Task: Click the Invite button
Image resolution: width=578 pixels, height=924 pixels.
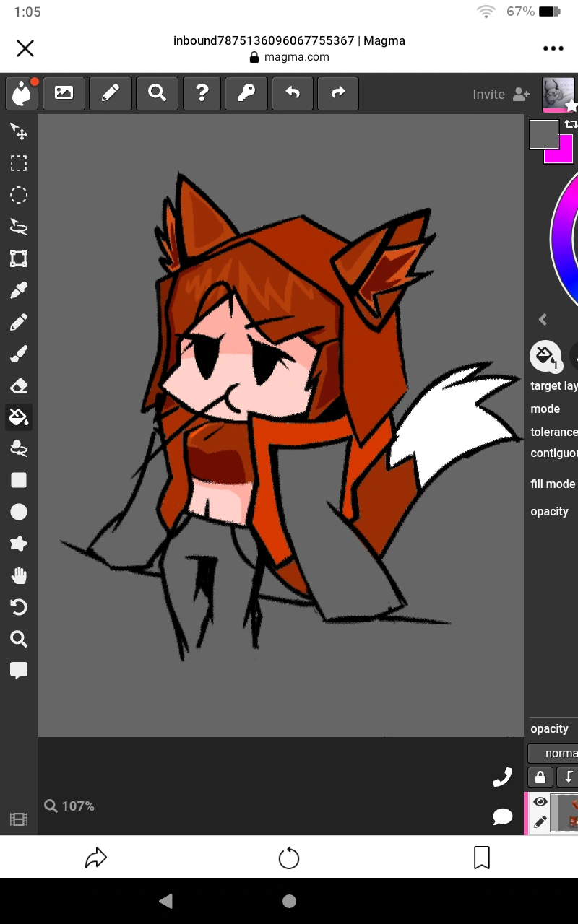Action: (x=488, y=95)
